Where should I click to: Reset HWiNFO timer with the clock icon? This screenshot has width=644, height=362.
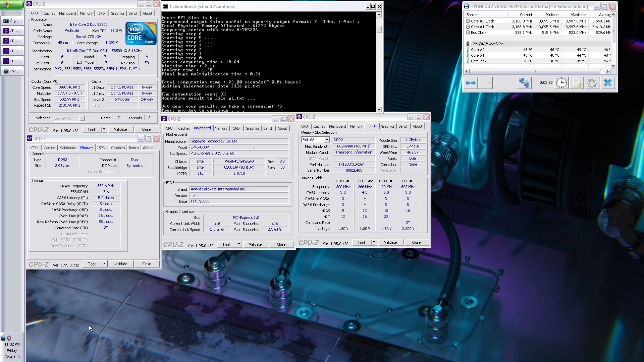(x=561, y=83)
